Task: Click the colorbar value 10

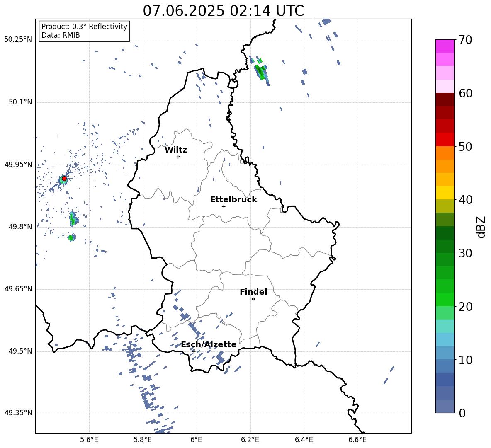Action: (466, 360)
